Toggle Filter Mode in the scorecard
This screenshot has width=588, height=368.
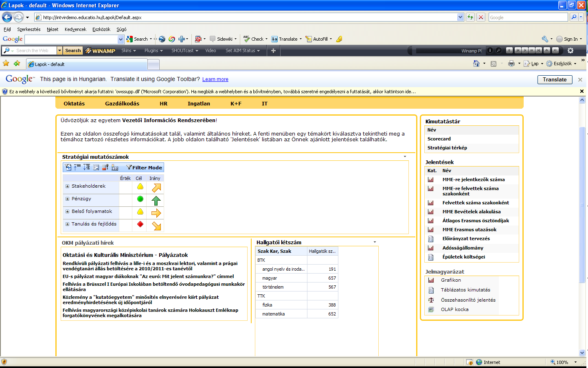[144, 167]
